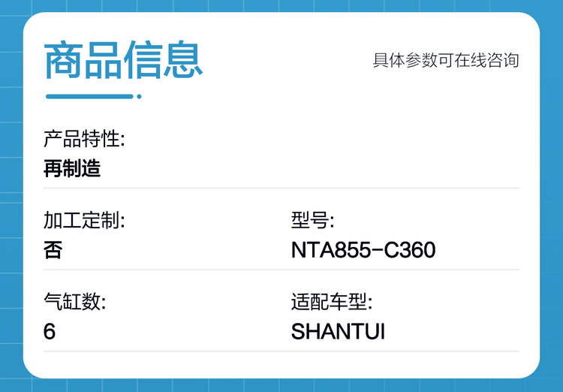Click the cylinder count value 6

(50, 332)
